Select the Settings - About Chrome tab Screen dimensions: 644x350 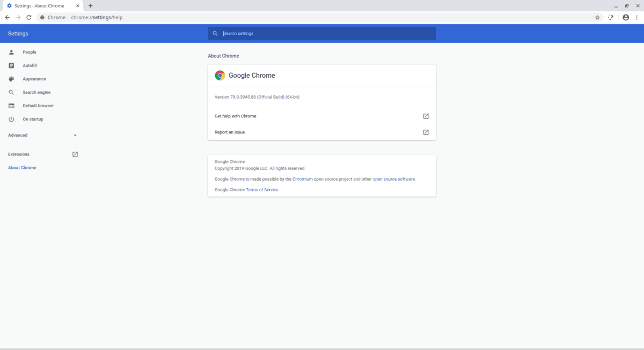coord(42,5)
